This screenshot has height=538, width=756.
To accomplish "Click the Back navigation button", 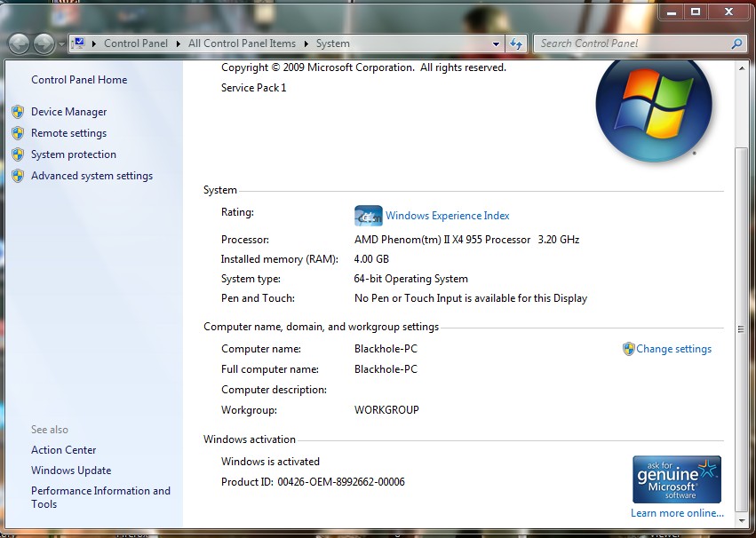I will tap(20, 44).
